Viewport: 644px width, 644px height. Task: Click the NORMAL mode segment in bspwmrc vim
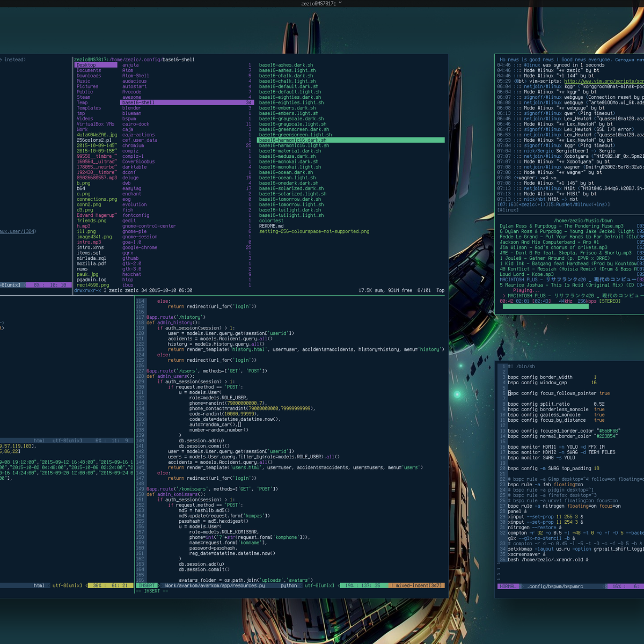(508, 586)
